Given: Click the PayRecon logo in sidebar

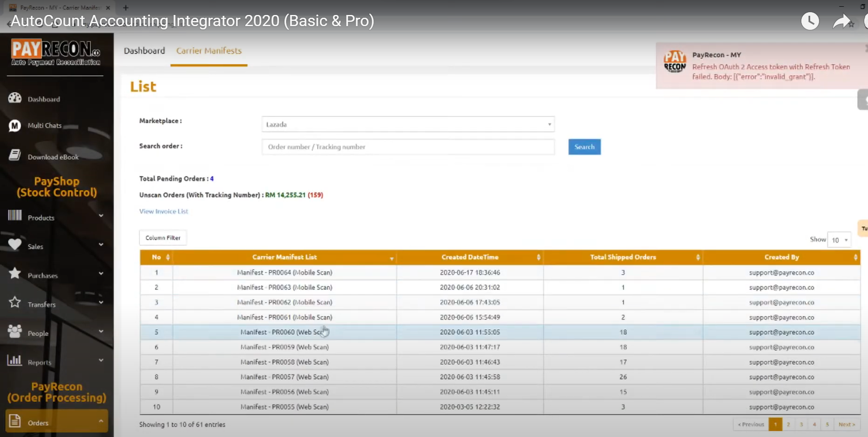Looking at the screenshot, I should coord(56,52).
